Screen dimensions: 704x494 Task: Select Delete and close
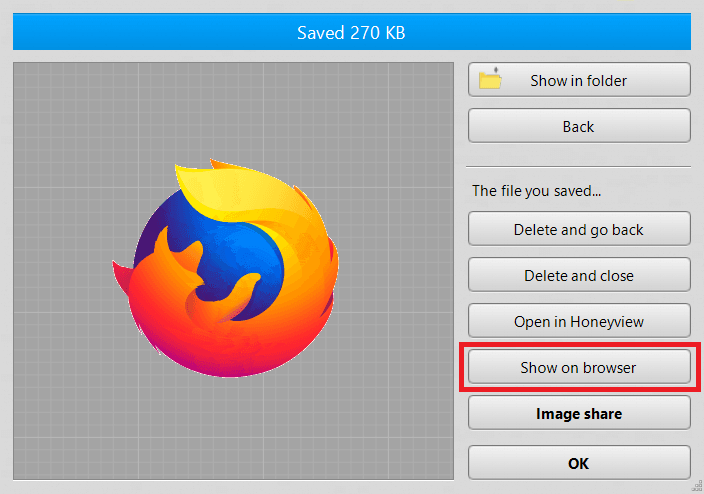point(579,275)
